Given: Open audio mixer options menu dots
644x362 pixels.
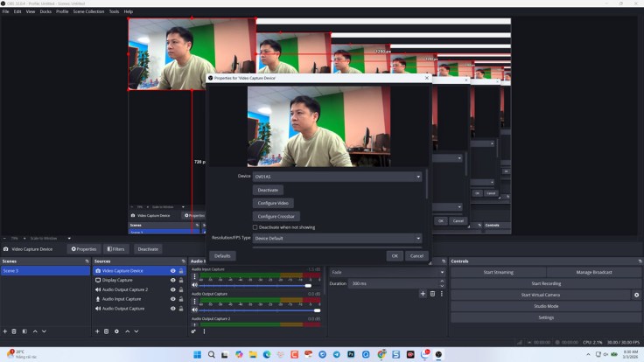Looking at the screenshot, I should pyautogui.click(x=204, y=331).
